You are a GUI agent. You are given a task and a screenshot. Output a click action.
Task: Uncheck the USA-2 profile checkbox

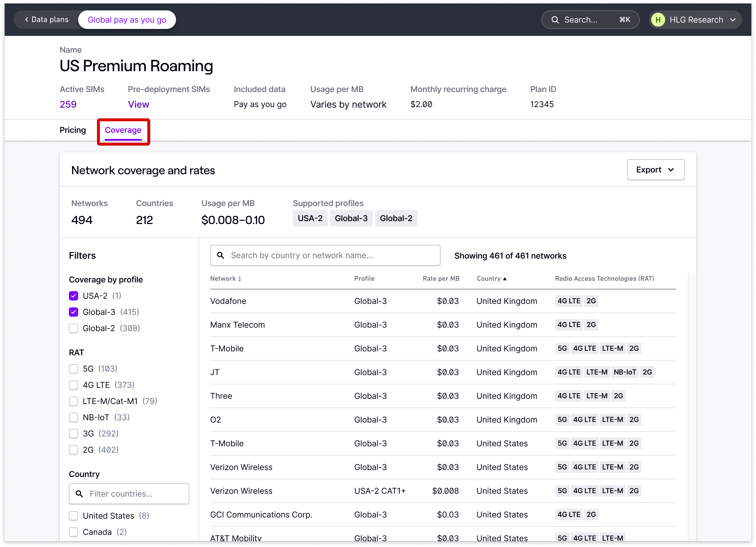coord(74,296)
